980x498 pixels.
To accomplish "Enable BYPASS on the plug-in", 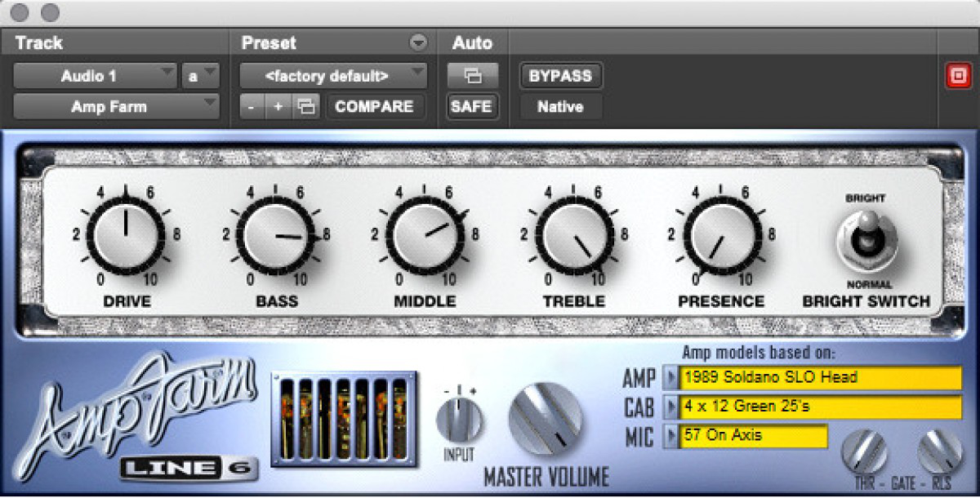I will click(x=559, y=75).
